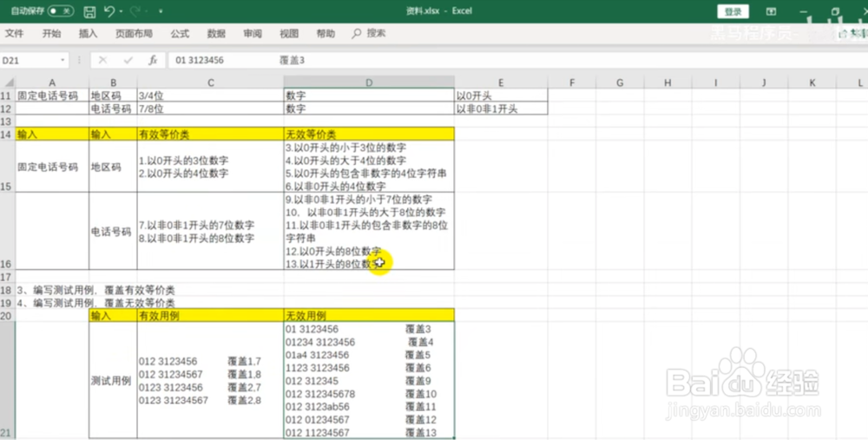Toggle the AutoSave switch
The height and width of the screenshot is (440, 868).
[x=61, y=10]
